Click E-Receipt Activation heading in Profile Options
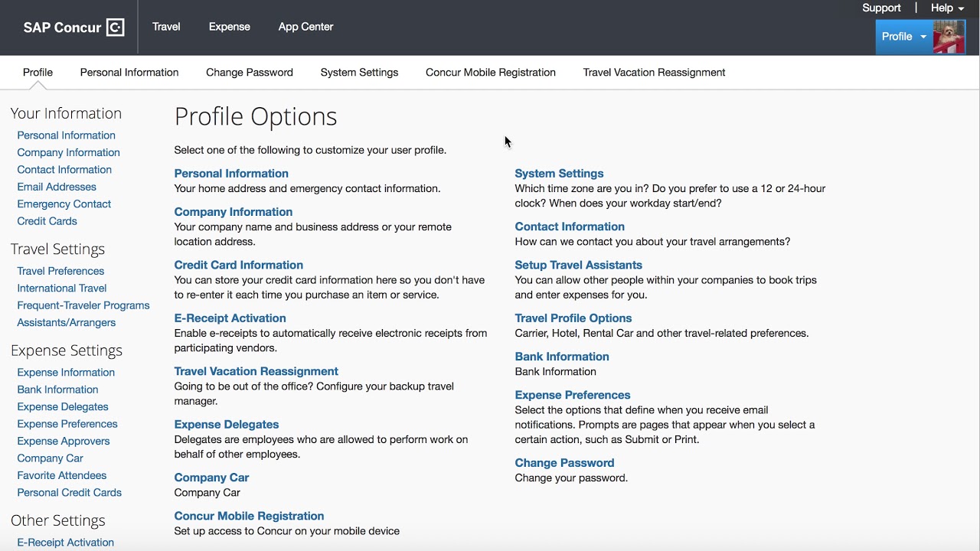The height and width of the screenshot is (551, 980). 230,318
